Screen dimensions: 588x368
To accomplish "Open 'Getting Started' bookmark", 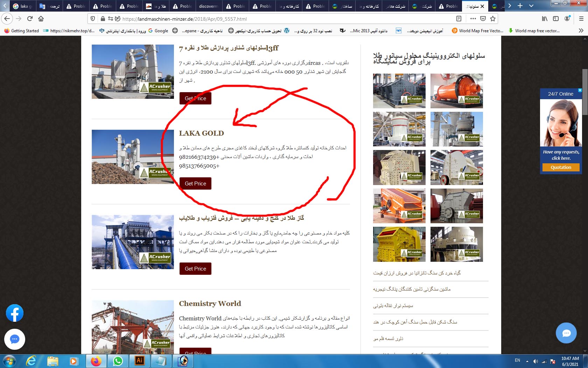I will (x=22, y=31).
